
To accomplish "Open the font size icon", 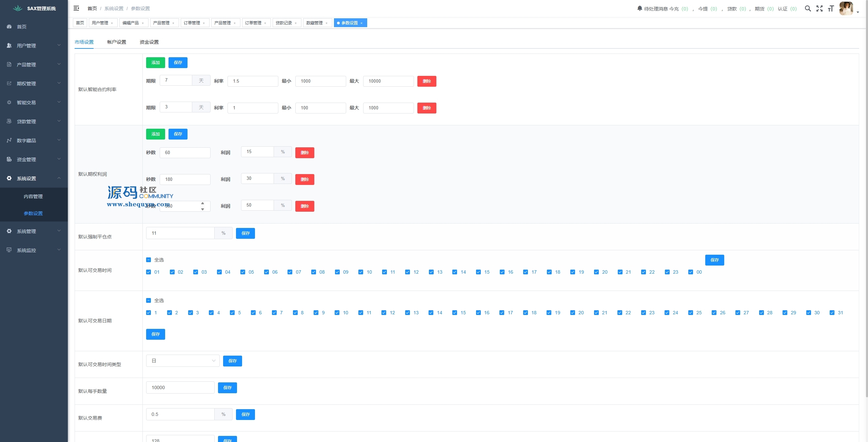I will (x=831, y=8).
